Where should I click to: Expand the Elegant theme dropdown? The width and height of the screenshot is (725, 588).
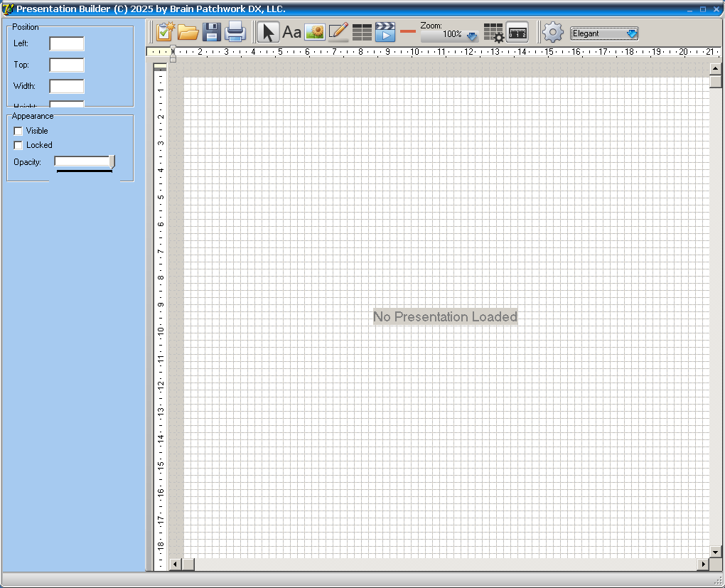click(631, 33)
